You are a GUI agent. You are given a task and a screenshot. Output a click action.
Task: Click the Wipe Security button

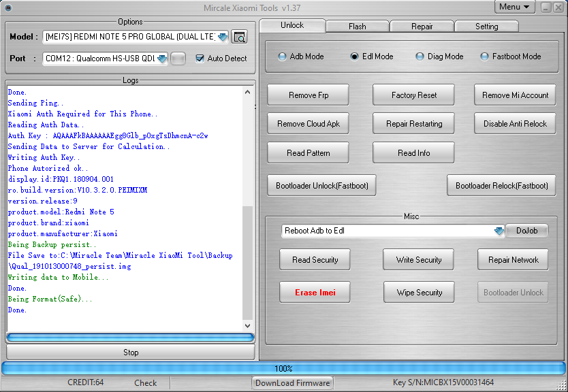[x=419, y=293]
